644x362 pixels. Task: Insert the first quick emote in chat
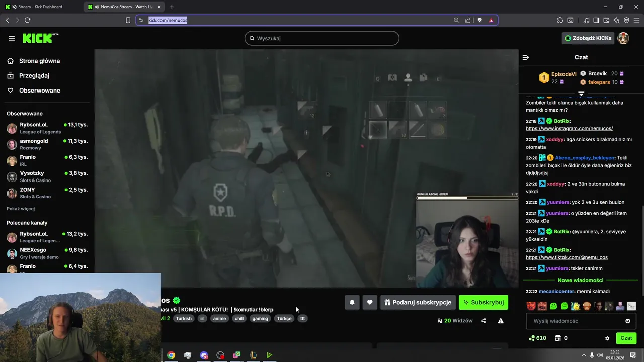pos(531,306)
